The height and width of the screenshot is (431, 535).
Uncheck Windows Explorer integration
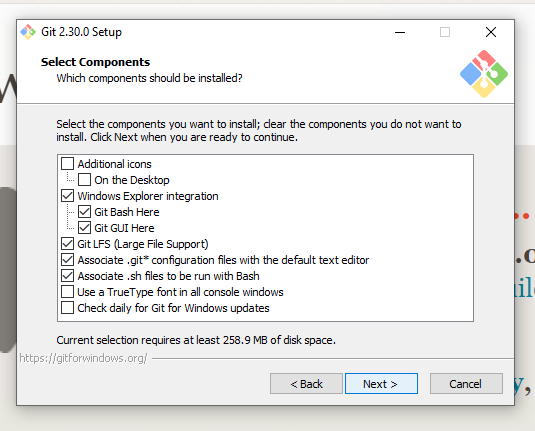67,196
